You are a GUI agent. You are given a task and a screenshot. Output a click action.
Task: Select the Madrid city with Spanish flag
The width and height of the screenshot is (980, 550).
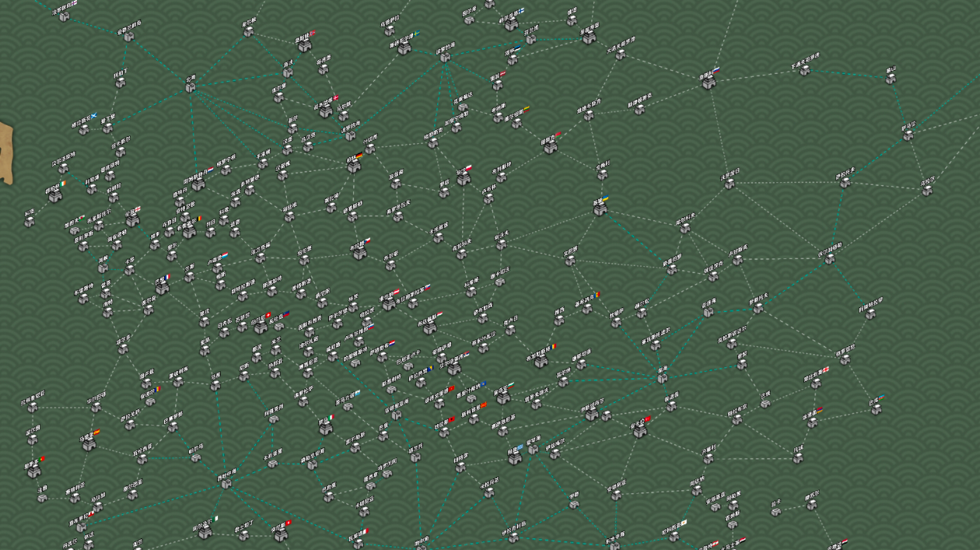[x=89, y=443]
